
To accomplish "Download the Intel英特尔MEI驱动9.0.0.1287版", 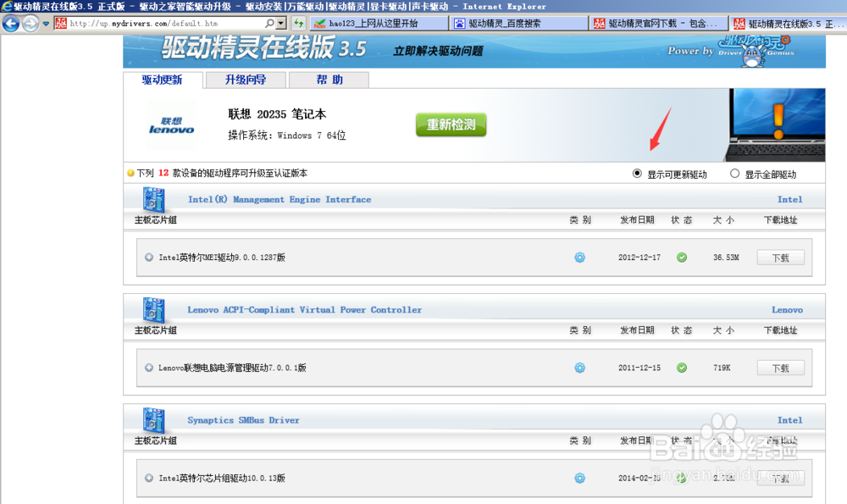I will (x=781, y=258).
